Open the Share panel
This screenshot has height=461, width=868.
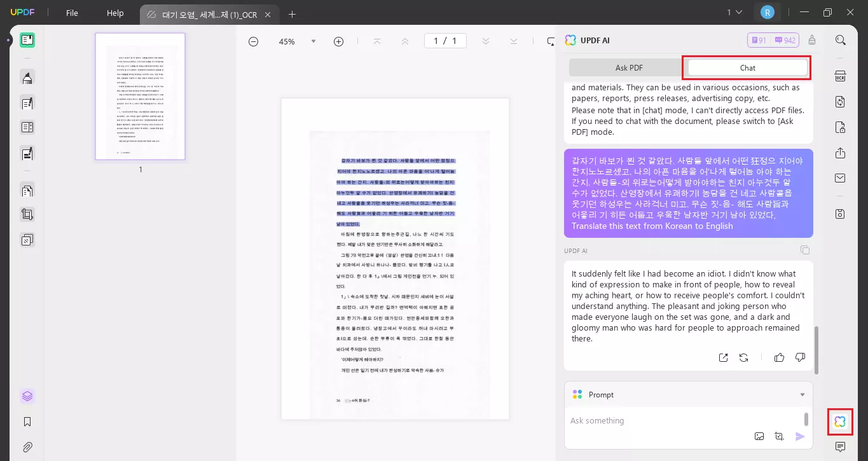(840, 153)
